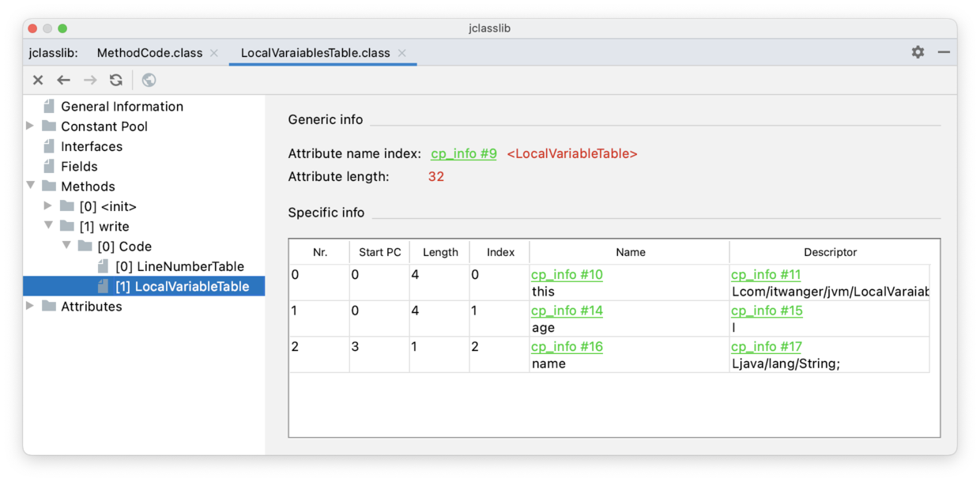The height and width of the screenshot is (482, 980).
Task: Reload the class file with refresh icon
Action: [116, 80]
